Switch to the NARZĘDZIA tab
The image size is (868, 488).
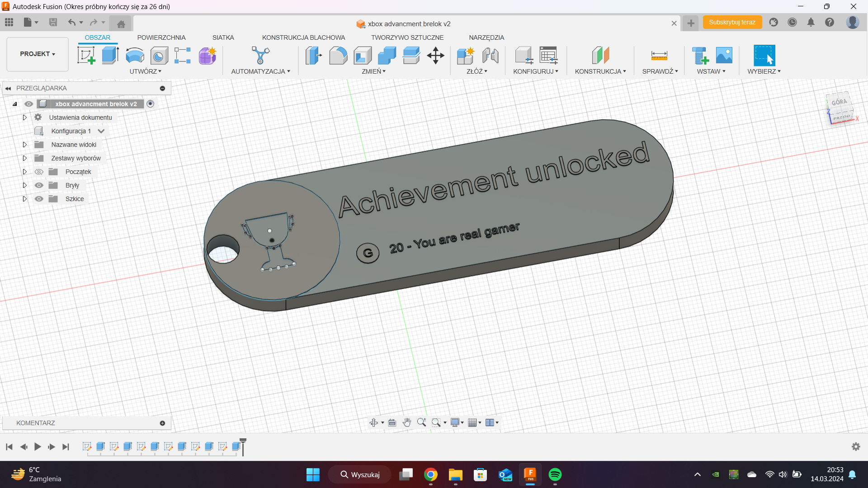486,38
